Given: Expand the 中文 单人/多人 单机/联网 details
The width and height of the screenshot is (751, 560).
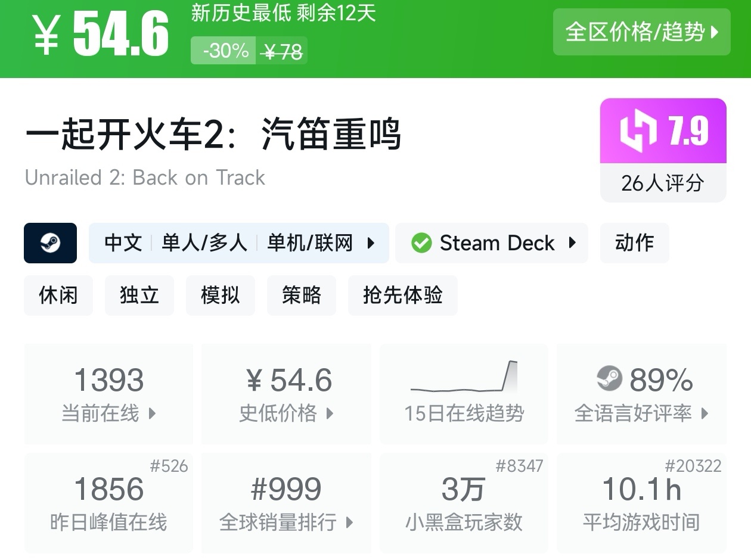Looking at the screenshot, I should click(x=238, y=243).
